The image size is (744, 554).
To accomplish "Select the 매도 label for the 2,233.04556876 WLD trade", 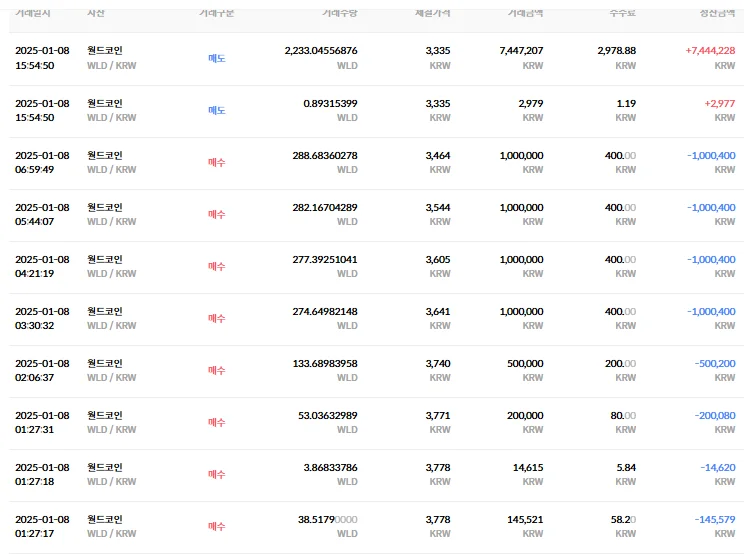I will point(217,58).
